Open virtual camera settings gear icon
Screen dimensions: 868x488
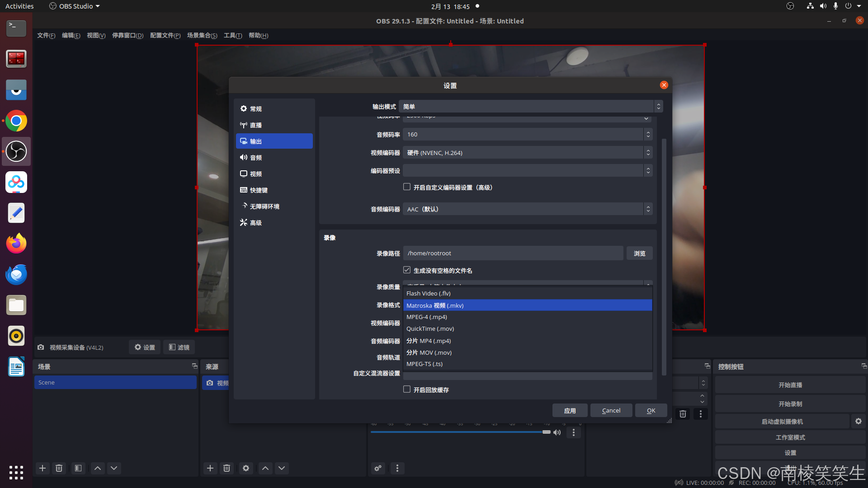(x=858, y=421)
